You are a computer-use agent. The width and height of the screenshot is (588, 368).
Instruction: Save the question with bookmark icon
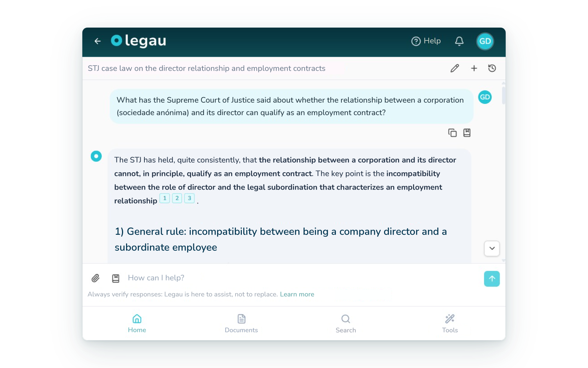click(467, 132)
